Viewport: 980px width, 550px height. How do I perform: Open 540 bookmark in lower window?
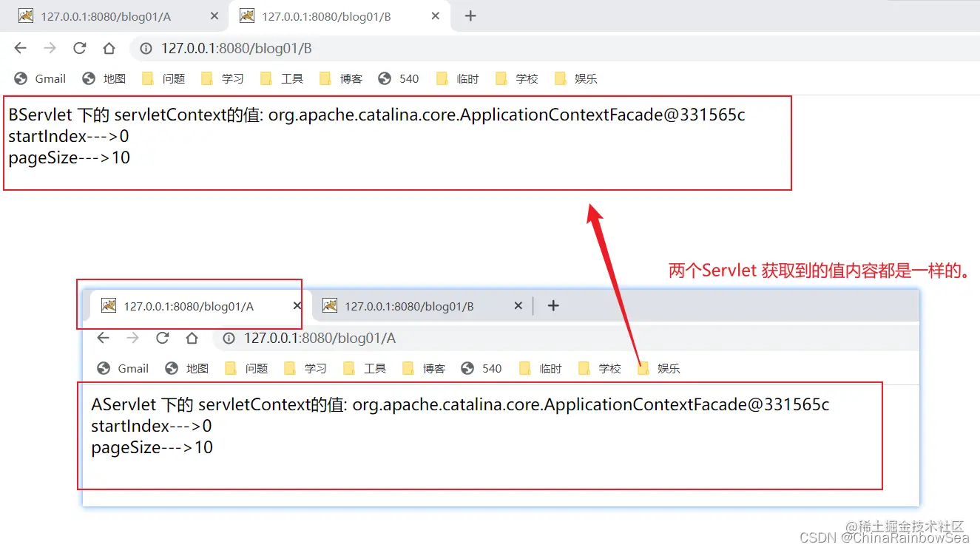[481, 368]
